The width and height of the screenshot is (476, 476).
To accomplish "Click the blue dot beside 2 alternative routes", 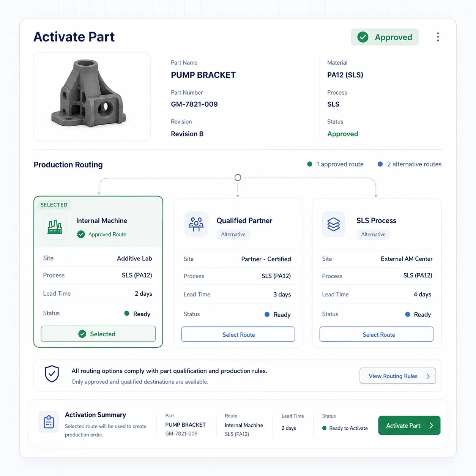I will coord(380,164).
